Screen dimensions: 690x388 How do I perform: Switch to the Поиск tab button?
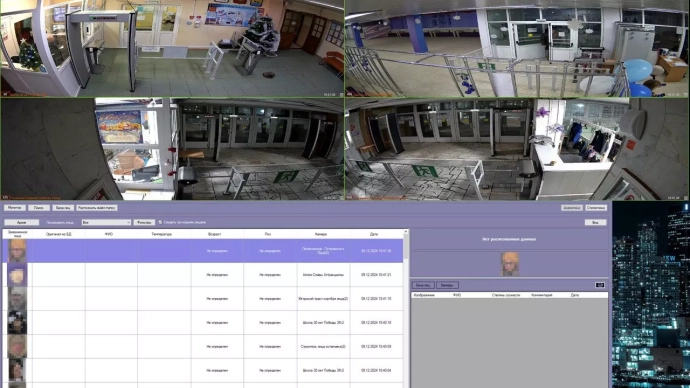[x=39, y=208]
